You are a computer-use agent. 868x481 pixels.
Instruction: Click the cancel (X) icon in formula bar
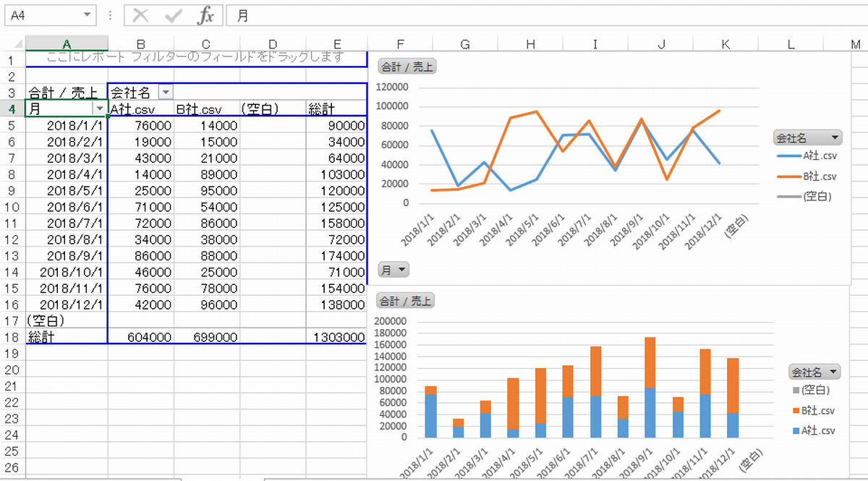click(141, 15)
